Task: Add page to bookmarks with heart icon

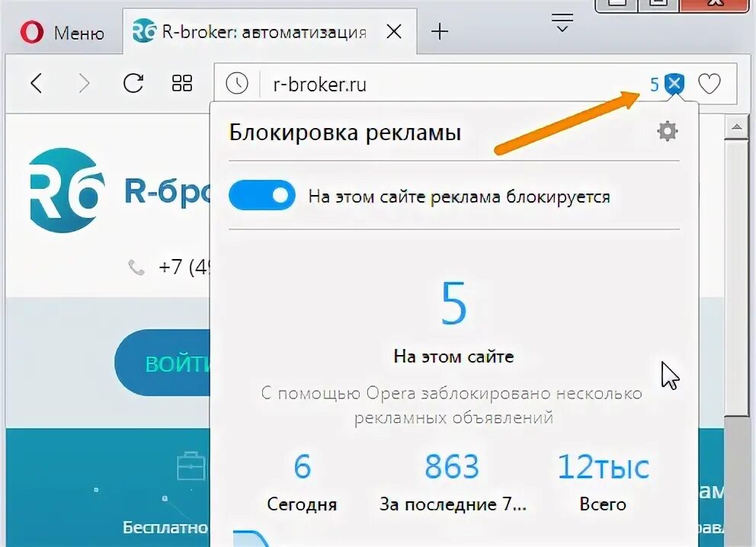Action: (x=710, y=84)
